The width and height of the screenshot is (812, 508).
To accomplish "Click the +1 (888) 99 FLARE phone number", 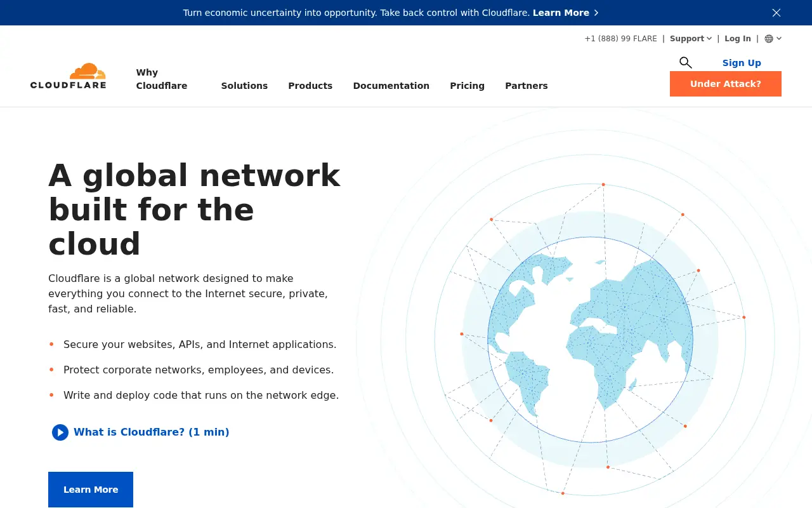I will (x=620, y=39).
